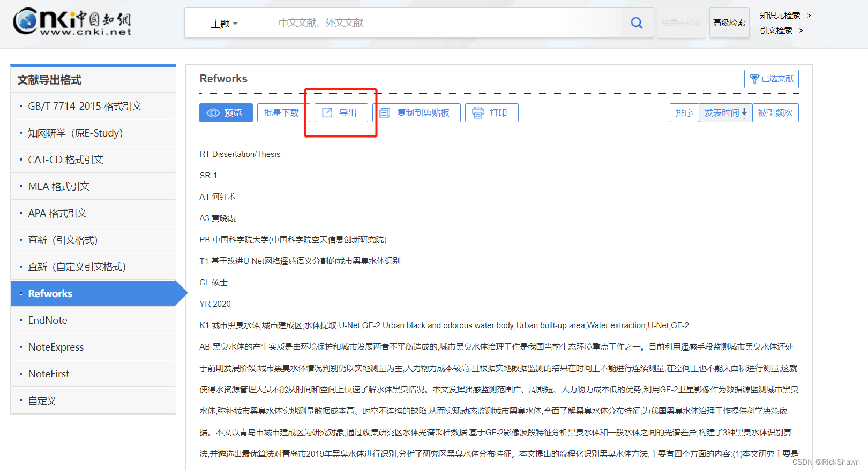Viewport: 868px width, 470px height.
Task: Click the arrow next to 知识元检索
Action: 809,16
